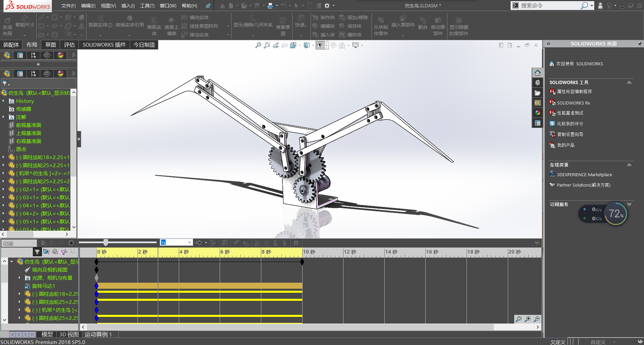Click Zoom to Fit in viewport toolbar
Screen dimensions: 644x345
click(258, 45)
